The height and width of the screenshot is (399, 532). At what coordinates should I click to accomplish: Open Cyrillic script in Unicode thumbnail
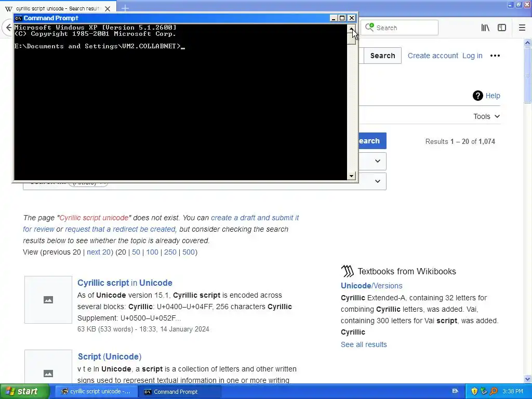(x=48, y=300)
